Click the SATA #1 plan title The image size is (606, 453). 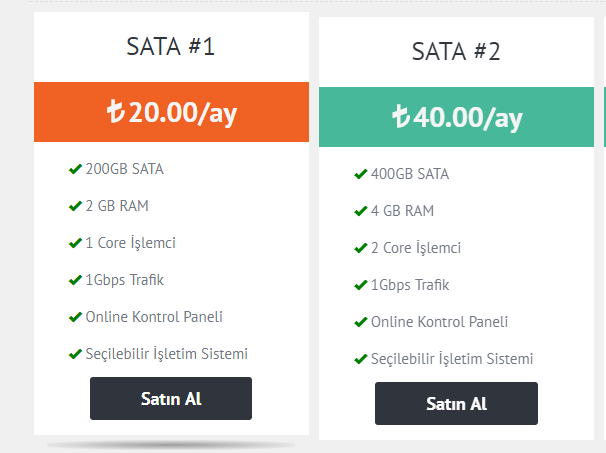coord(171,46)
